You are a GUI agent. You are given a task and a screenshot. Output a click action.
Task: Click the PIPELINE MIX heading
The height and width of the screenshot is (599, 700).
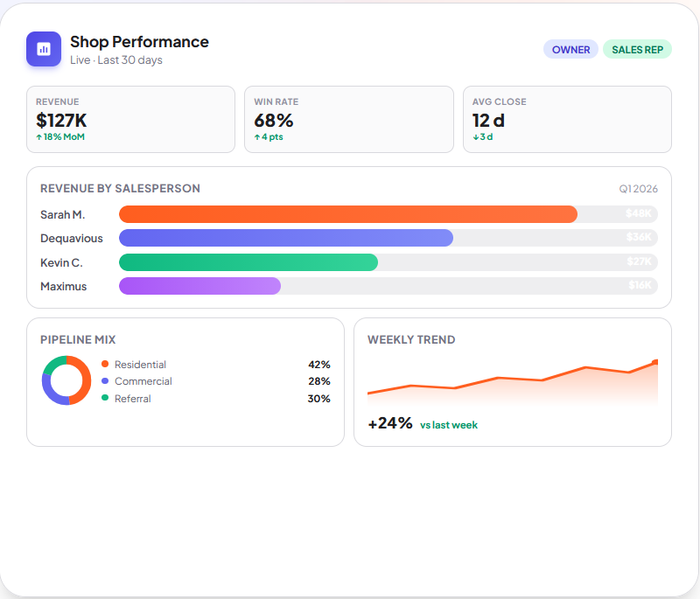click(x=78, y=340)
